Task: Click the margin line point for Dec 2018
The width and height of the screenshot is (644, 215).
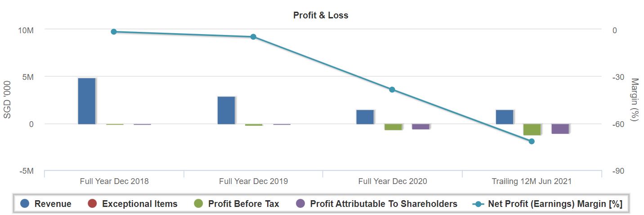Action: (114, 32)
